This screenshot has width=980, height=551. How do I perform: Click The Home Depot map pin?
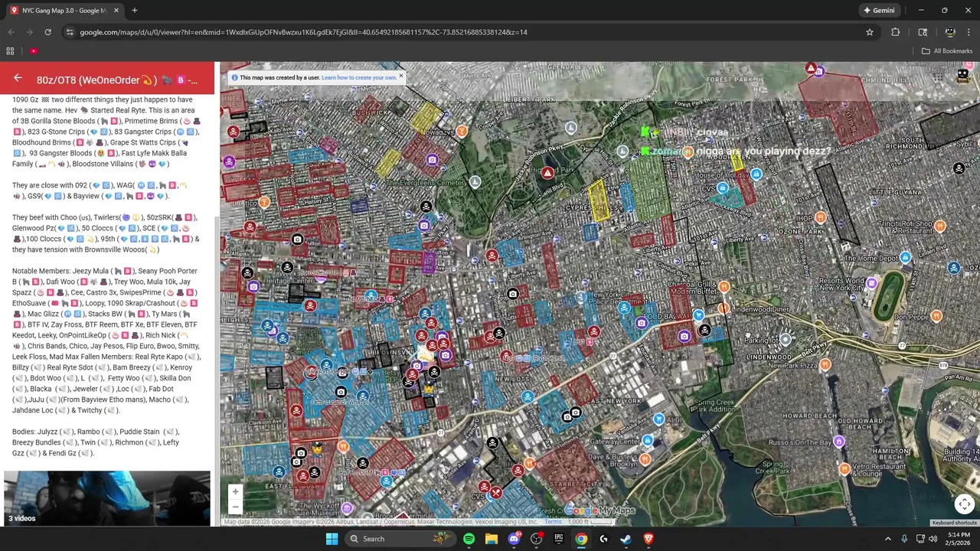coord(905,257)
